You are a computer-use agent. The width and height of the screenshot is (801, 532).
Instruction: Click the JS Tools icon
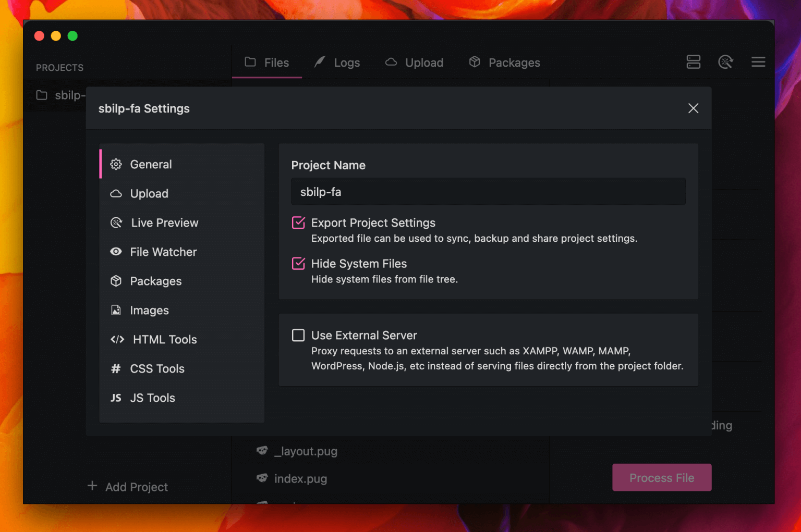116,398
